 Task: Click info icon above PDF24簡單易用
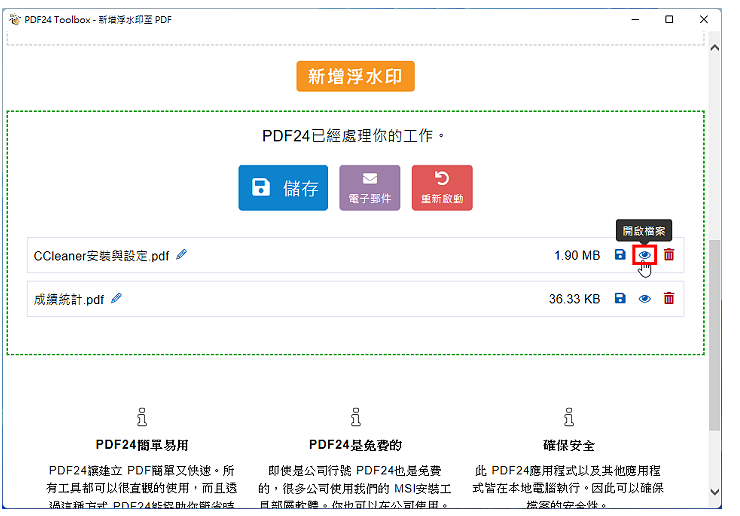coord(142,417)
